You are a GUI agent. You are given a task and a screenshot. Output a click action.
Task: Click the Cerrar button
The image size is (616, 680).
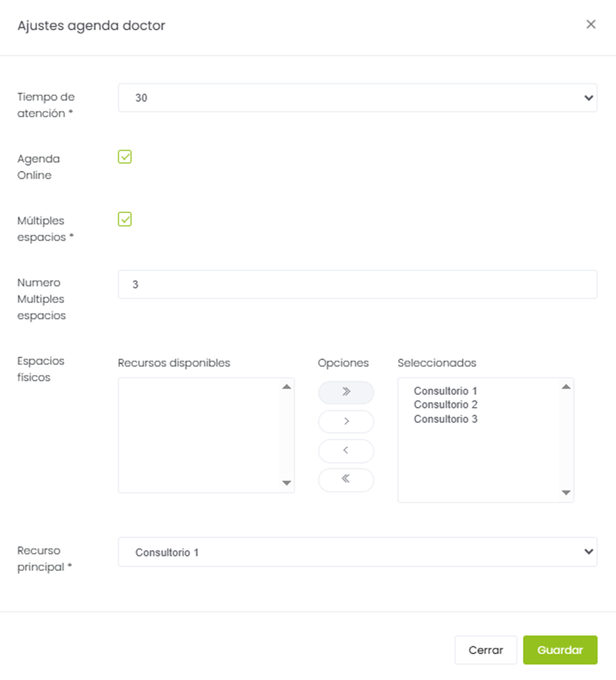pyautogui.click(x=485, y=650)
